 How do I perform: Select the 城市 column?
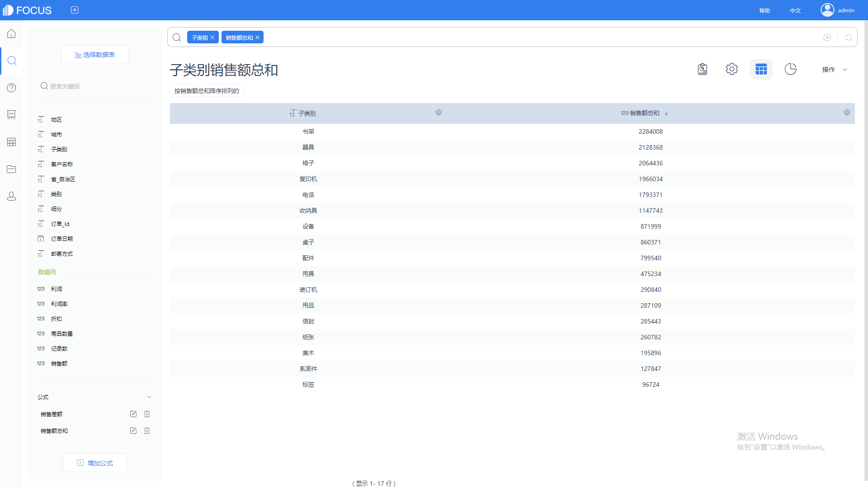tap(56, 135)
